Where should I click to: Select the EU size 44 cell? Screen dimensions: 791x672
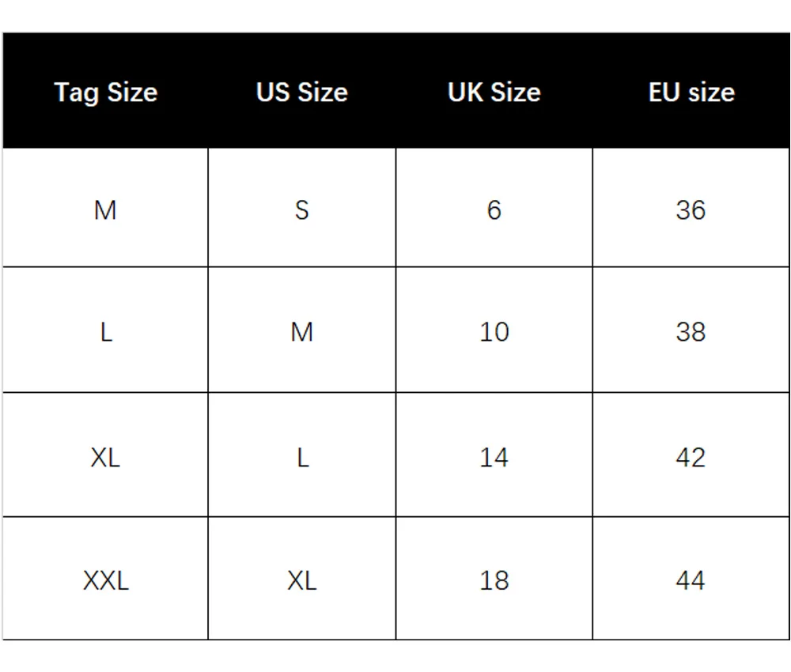pos(691,578)
